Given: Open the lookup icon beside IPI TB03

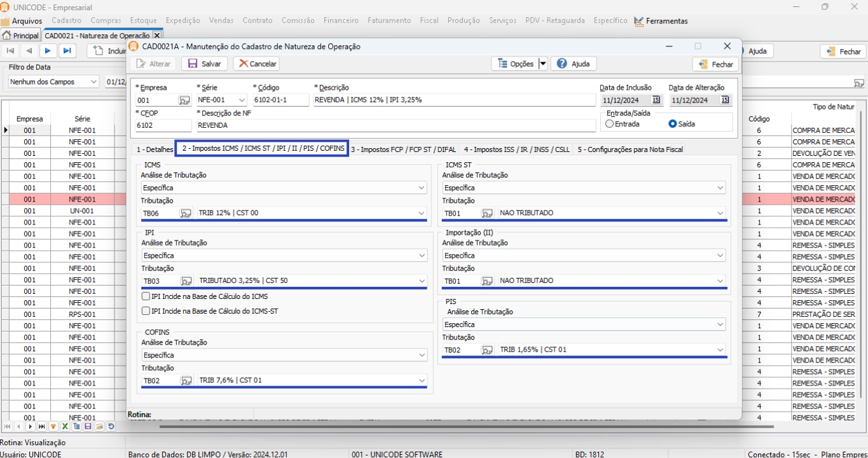Looking at the screenshot, I should tap(186, 281).
